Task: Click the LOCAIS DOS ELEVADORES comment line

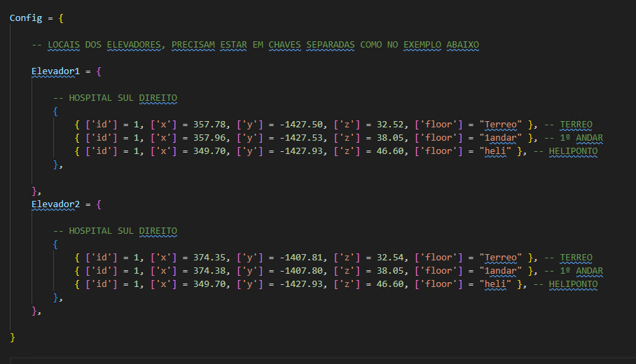Action: (x=256, y=44)
